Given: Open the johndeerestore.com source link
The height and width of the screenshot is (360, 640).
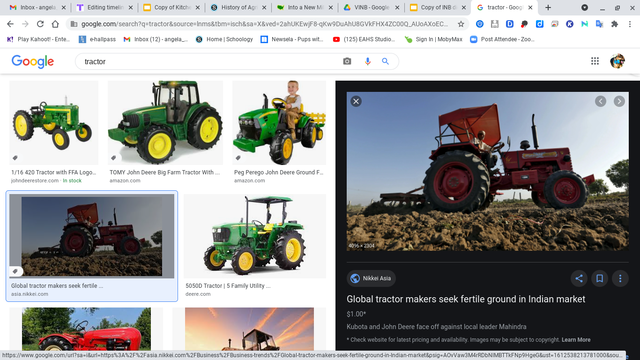Looking at the screenshot, I should 35,180.
